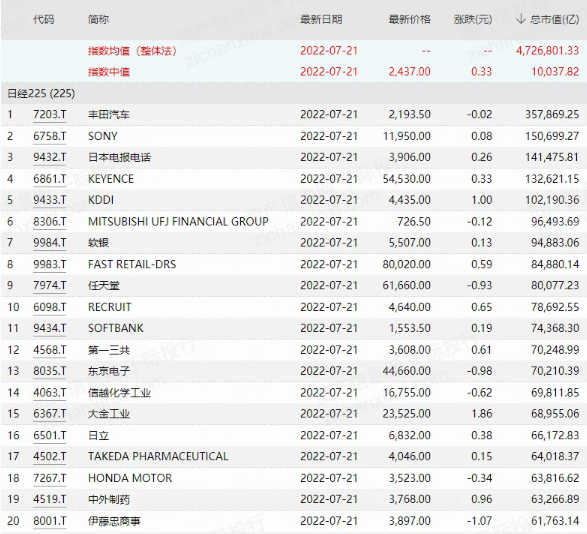
Task: Sort by 简称 column header
Action: pyautogui.click(x=98, y=19)
